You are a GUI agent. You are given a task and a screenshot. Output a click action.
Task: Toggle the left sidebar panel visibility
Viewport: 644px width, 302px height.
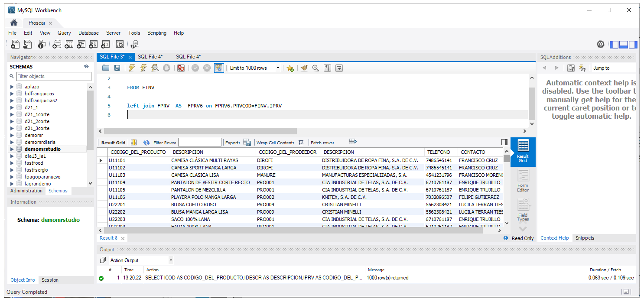[614, 44]
